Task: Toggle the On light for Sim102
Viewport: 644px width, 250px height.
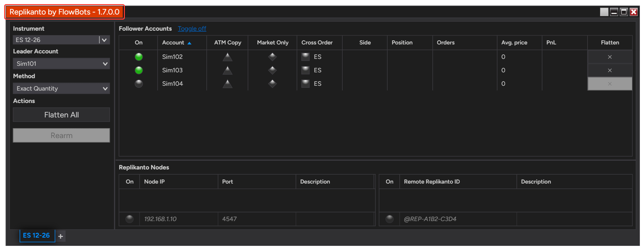Action: [139, 57]
